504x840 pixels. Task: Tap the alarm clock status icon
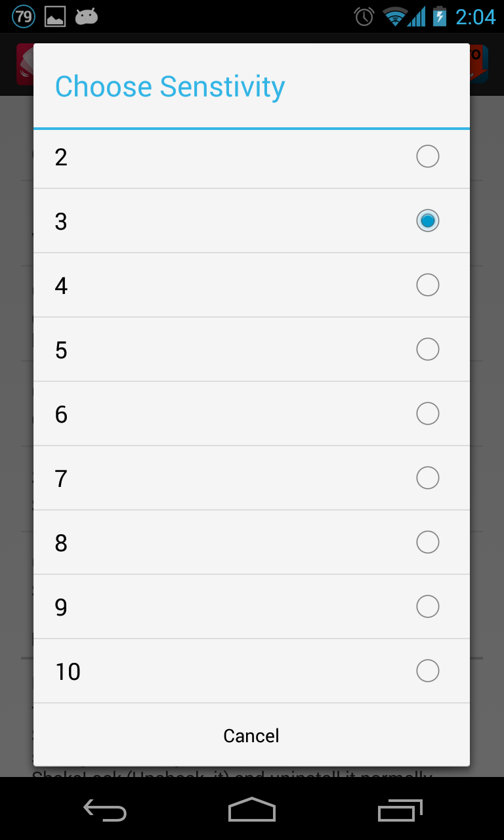[x=364, y=16]
